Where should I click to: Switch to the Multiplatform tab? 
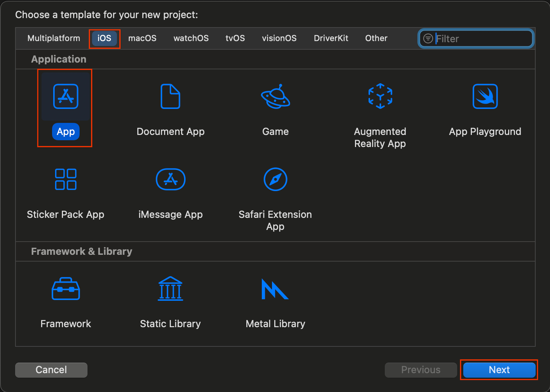(53, 38)
